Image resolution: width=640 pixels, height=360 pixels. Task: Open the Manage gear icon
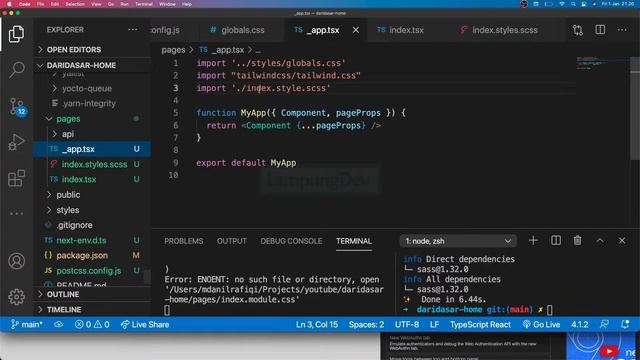click(x=16, y=297)
